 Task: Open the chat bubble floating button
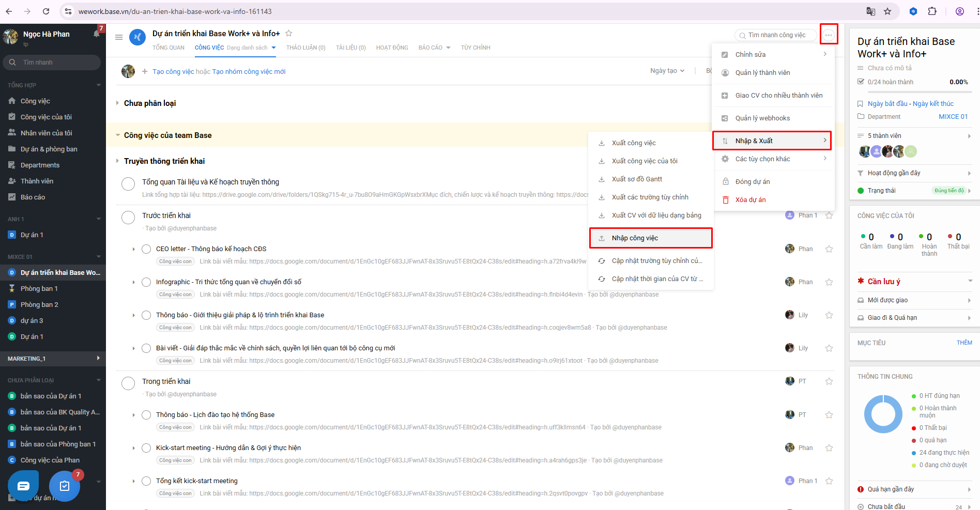point(23,486)
